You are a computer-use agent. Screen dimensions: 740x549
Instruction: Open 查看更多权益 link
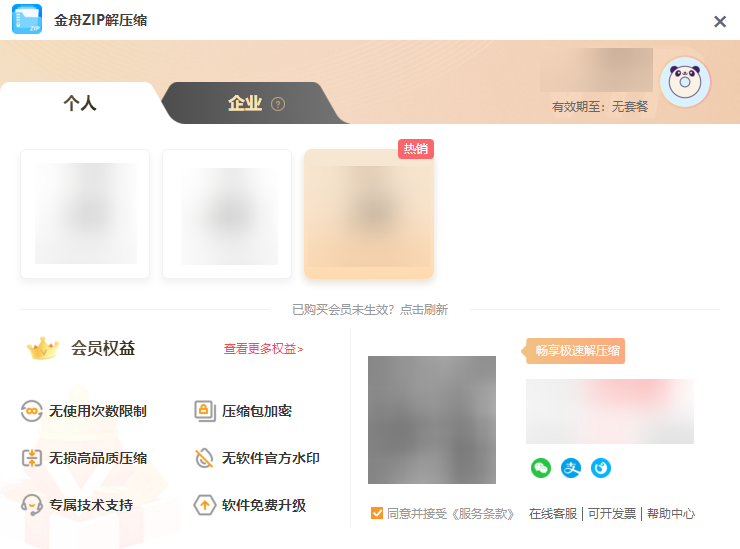(x=263, y=349)
